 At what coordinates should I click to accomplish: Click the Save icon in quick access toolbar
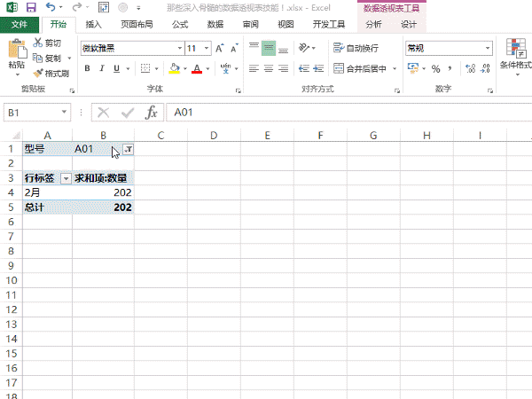coord(31,7)
